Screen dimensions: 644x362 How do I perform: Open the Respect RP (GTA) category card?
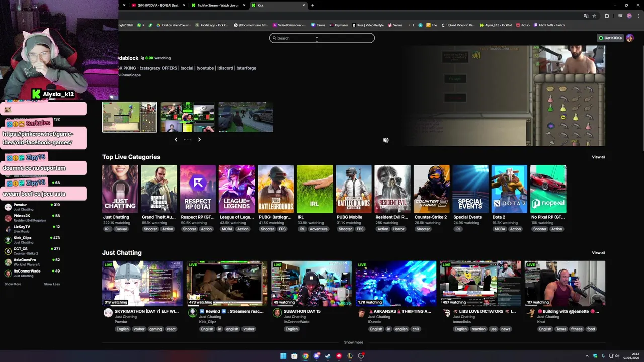pyautogui.click(x=198, y=189)
